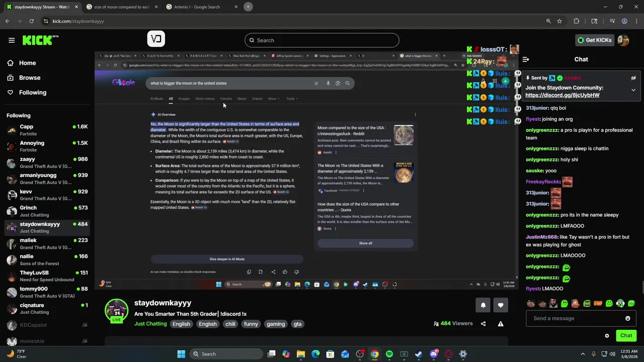Viewport: 644px width, 362px height.
Task: Select the chill tag
Action: tap(230, 324)
